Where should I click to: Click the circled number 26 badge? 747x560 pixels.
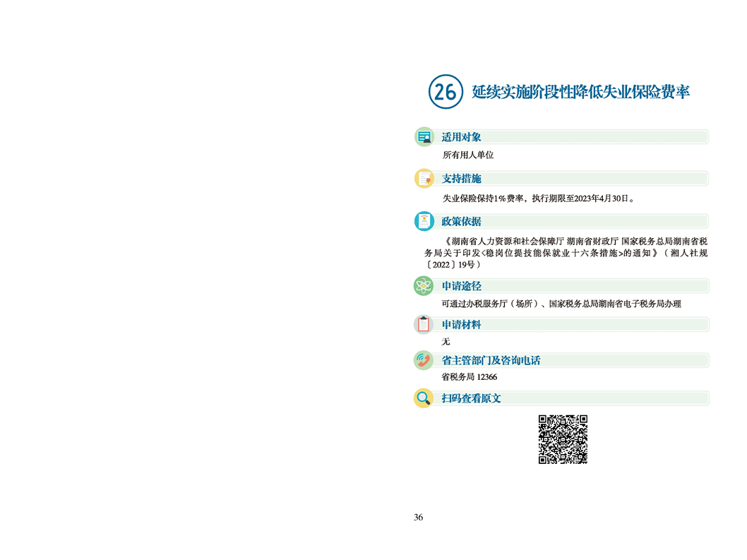pos(446,92)
